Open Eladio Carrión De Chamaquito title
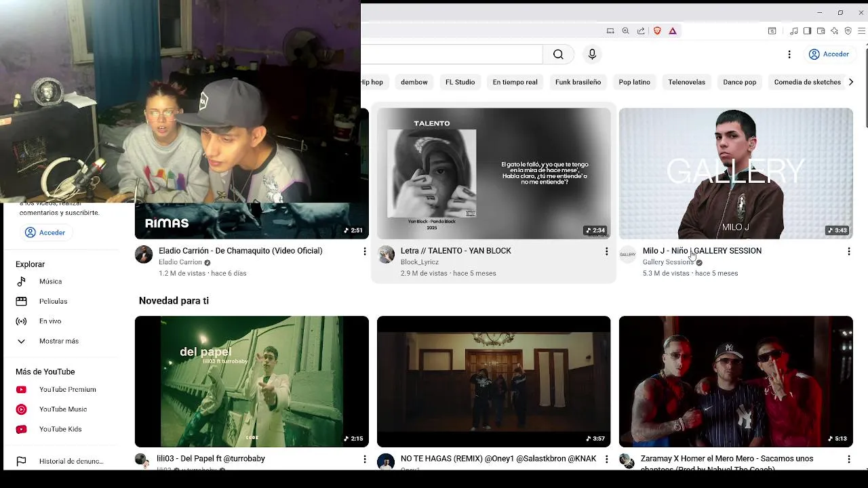The image size is (868, 488). [x=240, y=251]
